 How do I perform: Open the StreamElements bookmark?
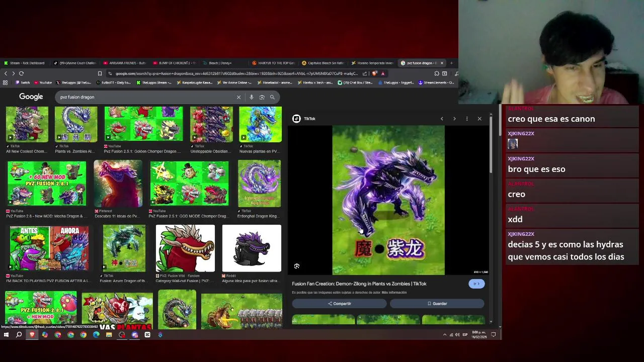point(436,82)
